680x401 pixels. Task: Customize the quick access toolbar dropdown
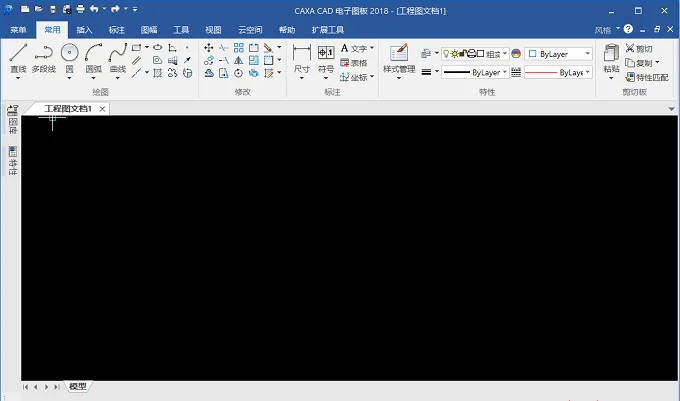click(135, 9)
